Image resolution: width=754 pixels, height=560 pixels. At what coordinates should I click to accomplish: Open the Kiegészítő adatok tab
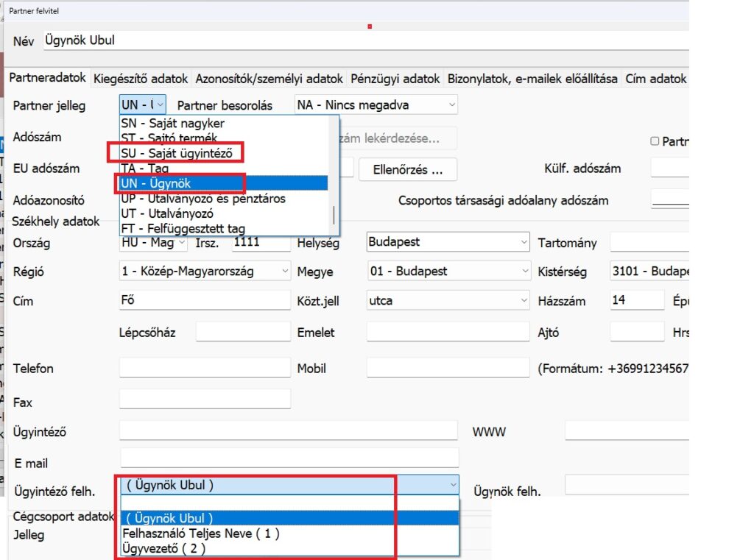point(141,79)
